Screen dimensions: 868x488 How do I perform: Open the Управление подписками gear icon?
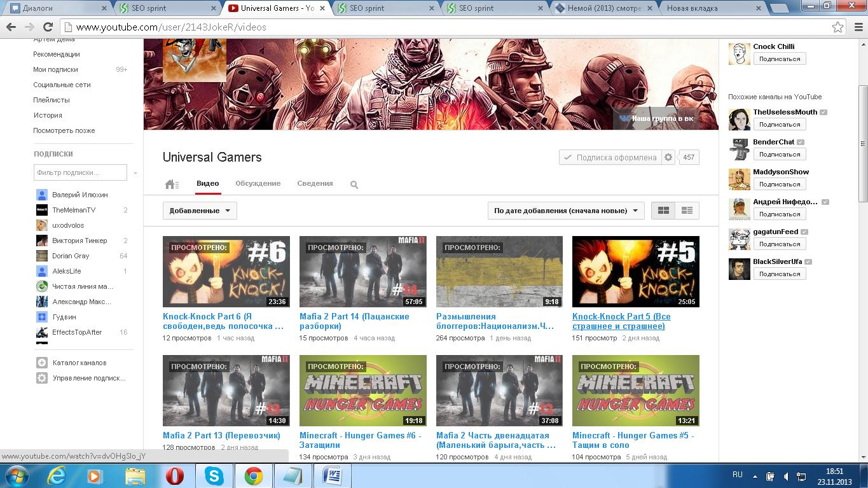point(42,378)
